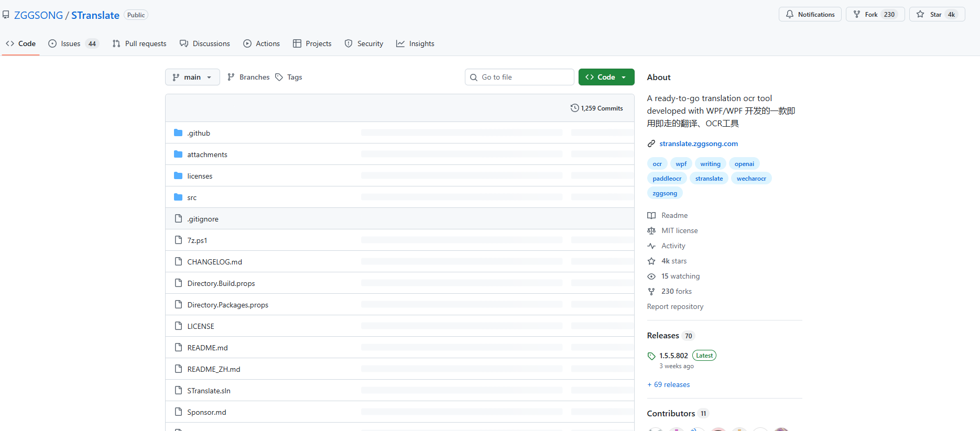Open the CHANGELOG.md file
This screenshot has width=980, height=431.
click(214, 262)
